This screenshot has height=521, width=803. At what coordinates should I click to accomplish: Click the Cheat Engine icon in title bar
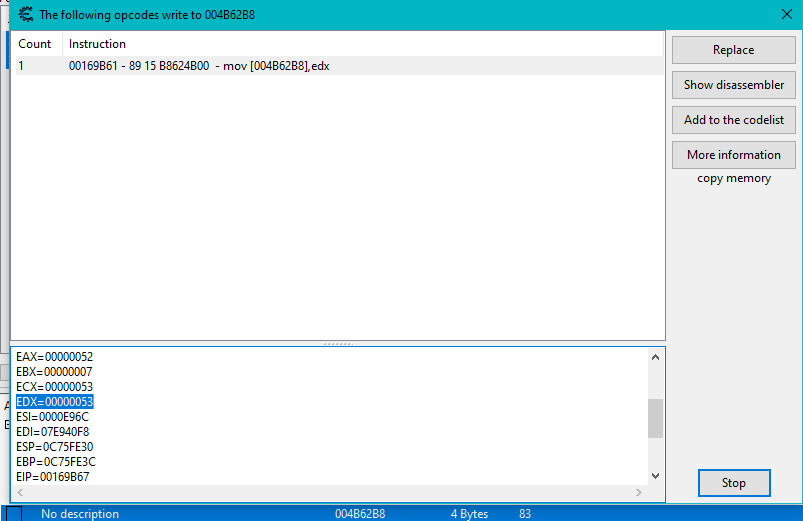point(26,14)
